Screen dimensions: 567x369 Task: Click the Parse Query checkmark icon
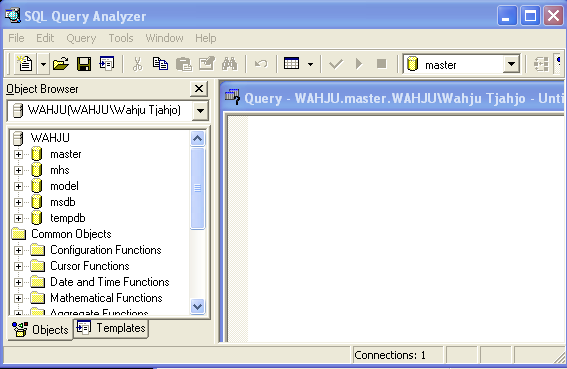(x=336, y=64)
